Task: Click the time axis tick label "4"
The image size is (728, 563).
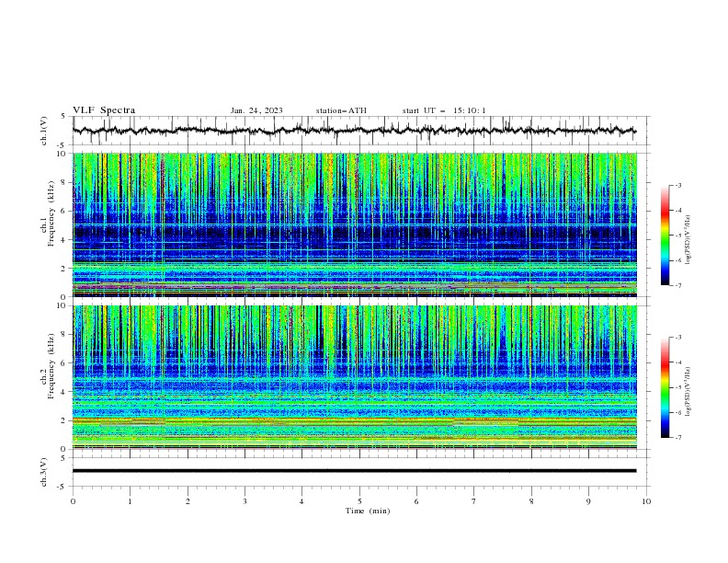Action: point(301,501)
